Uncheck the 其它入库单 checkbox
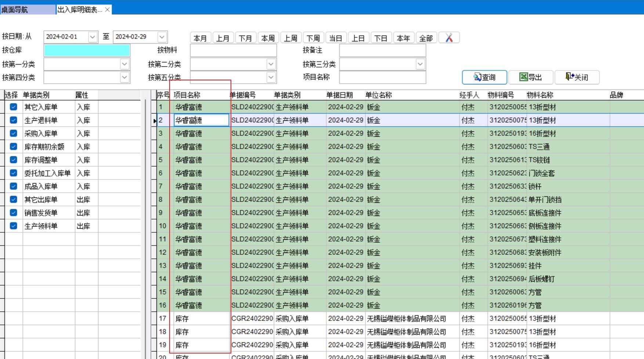The height and width of the screenshot is (359, 644). 14,107
